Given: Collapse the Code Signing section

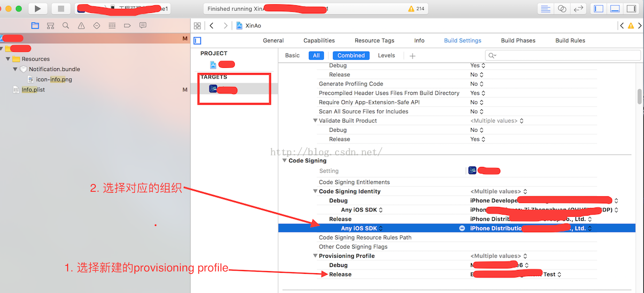Looking at the screenshot, I should [x=284, y=161].
